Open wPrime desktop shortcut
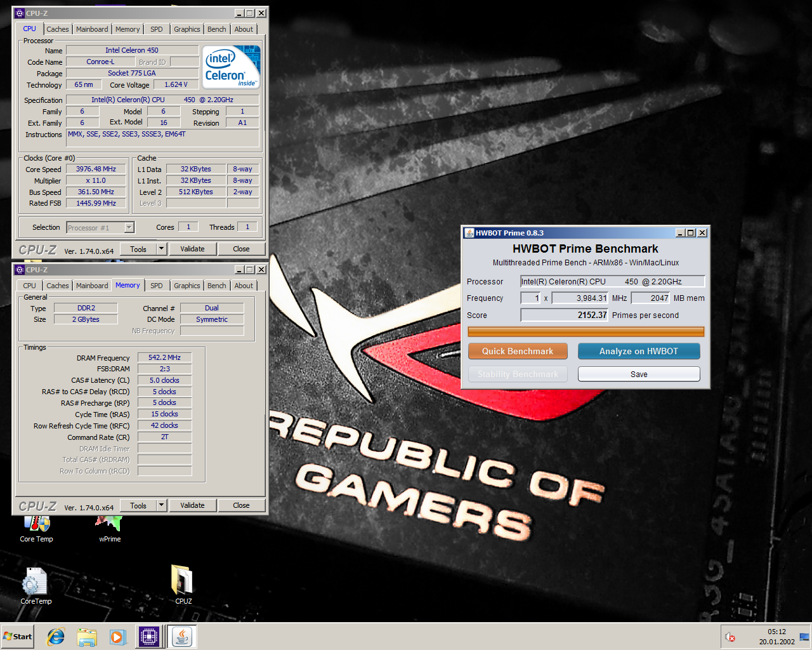 tap(109, 528)
